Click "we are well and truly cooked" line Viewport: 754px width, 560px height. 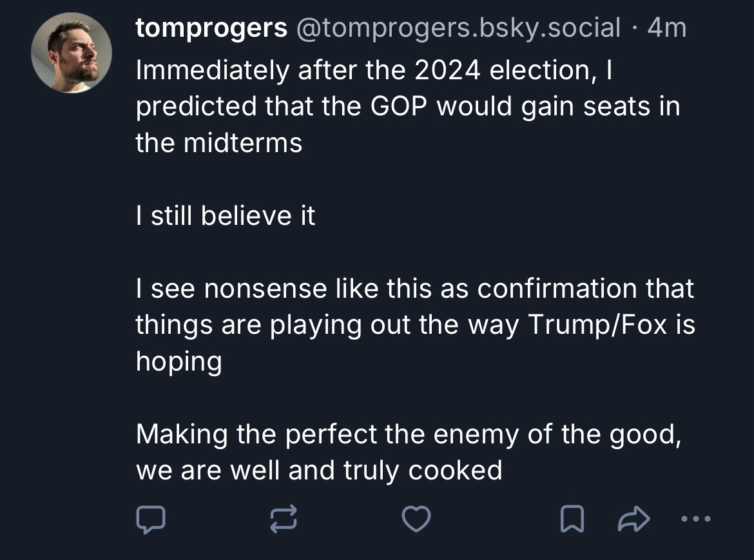pos(318,470)
